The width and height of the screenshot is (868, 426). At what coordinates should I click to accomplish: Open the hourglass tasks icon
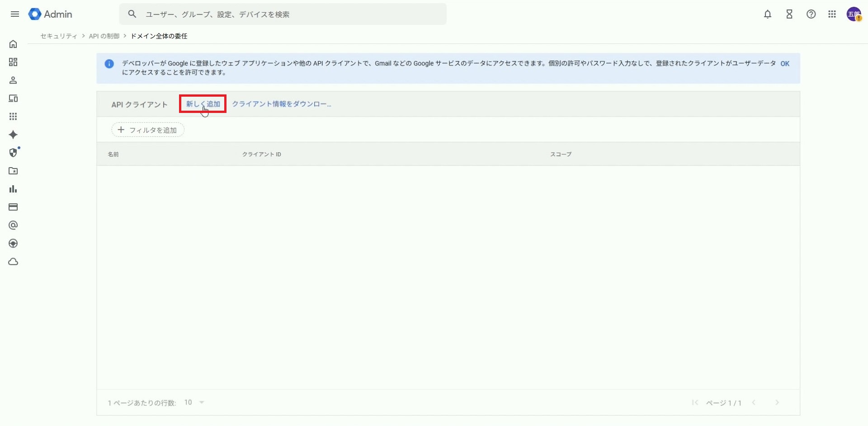789,14
